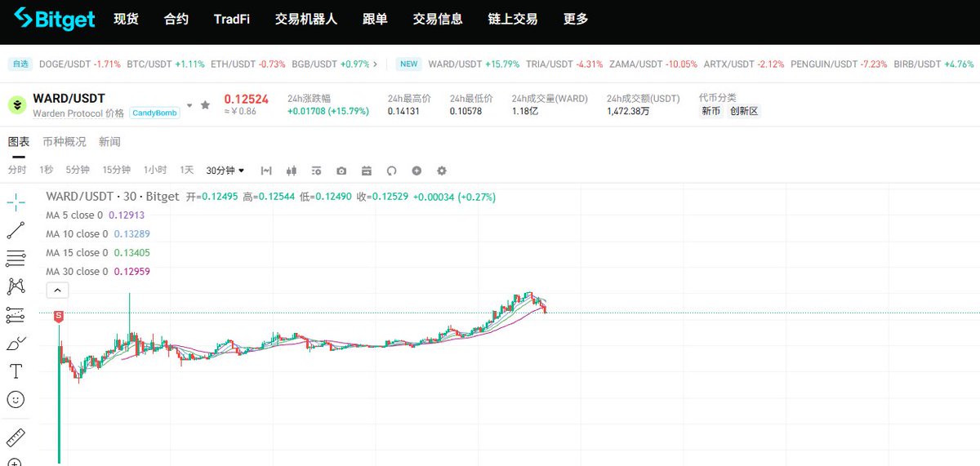Collapse the indicator legend chevron
980x466 pixels.
click(x=58, y=290)
